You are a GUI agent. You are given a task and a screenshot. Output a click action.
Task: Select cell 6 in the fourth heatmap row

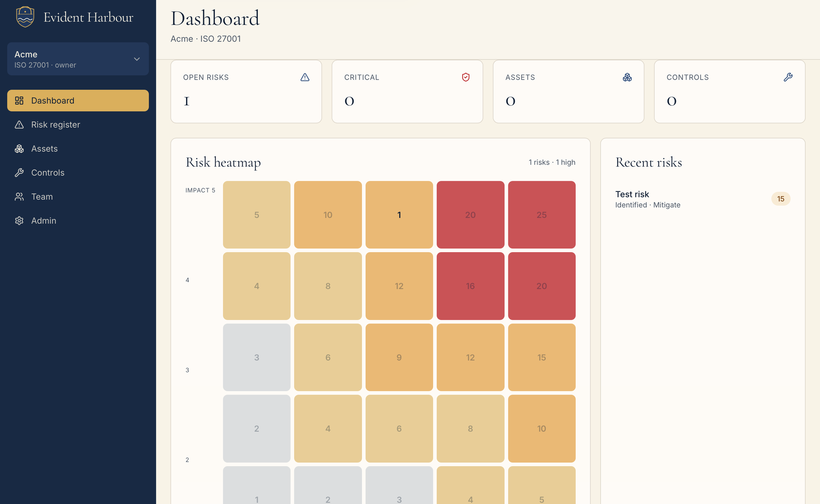[399, 429]
